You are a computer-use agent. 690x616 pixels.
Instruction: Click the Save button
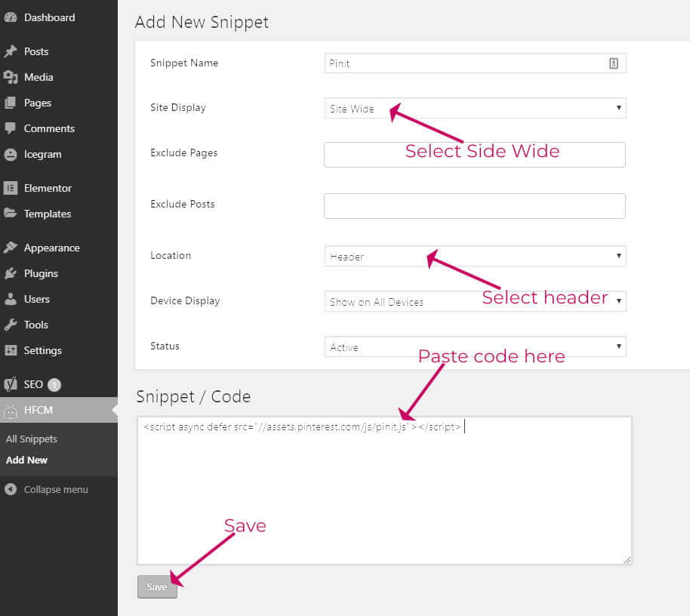pyautogui.click(x=157, y=587)
